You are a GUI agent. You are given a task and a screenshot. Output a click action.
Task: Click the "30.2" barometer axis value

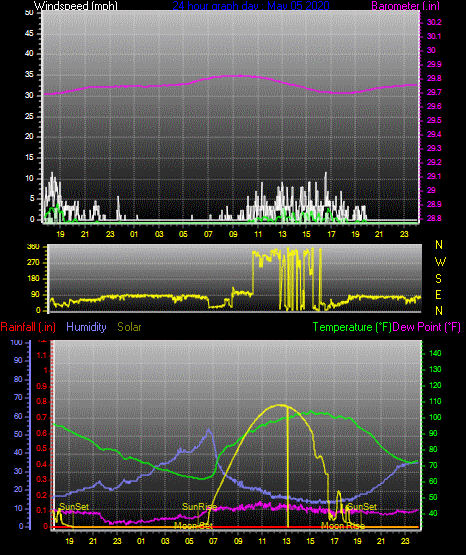click(434, 22)
